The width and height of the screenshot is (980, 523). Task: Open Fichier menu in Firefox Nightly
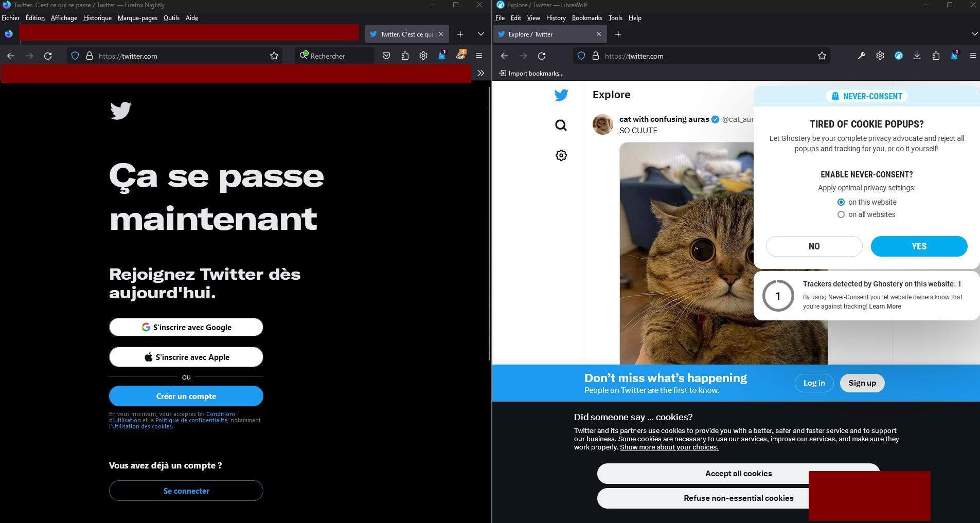[x=10, y=18]
